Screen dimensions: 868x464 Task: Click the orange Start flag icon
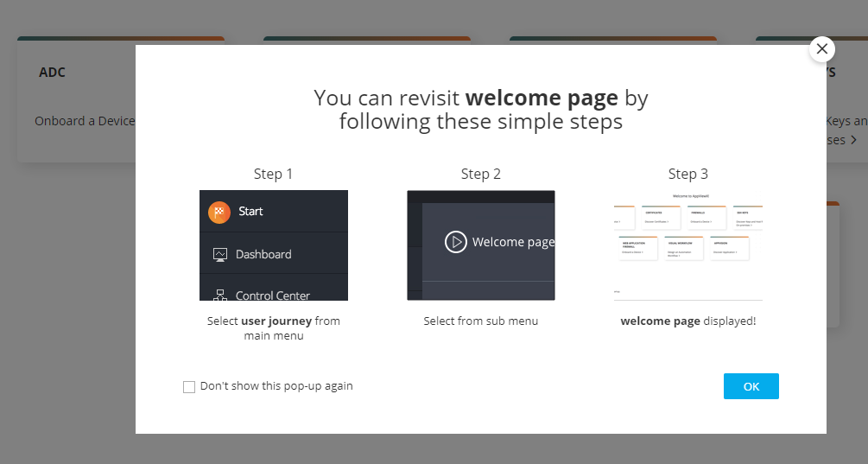click(219, 212)
